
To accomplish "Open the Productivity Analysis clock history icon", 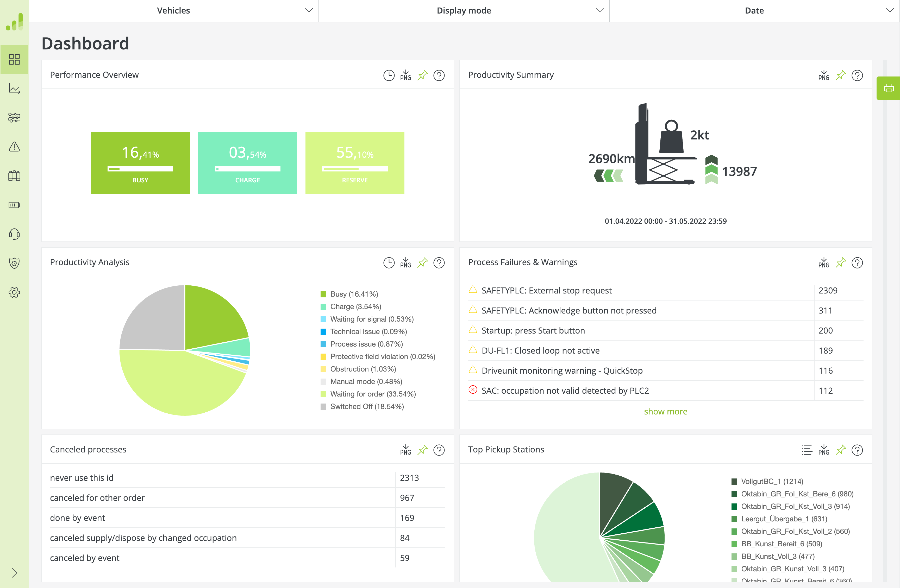I will 389,263.
